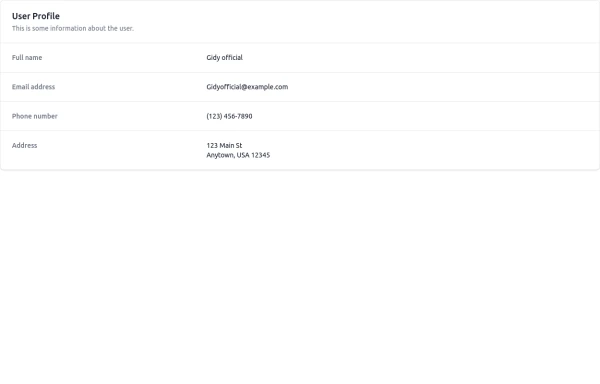Click the Phone number label

[x=34, y=116]
